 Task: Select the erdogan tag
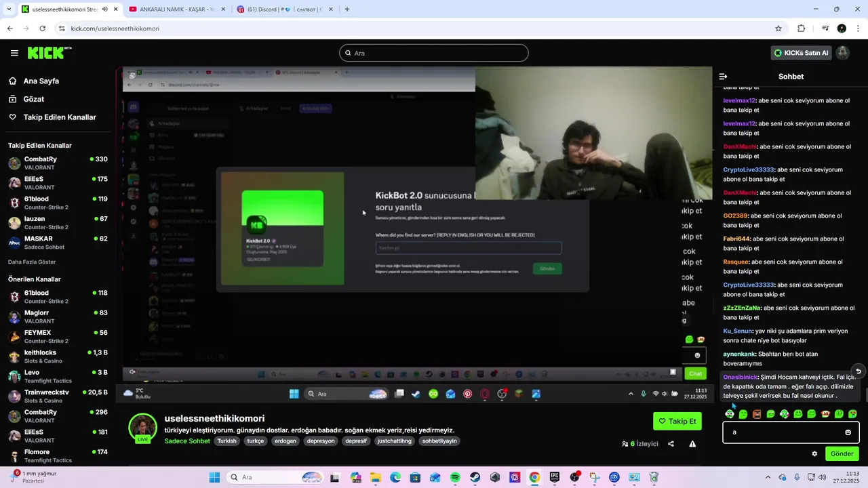285,441
